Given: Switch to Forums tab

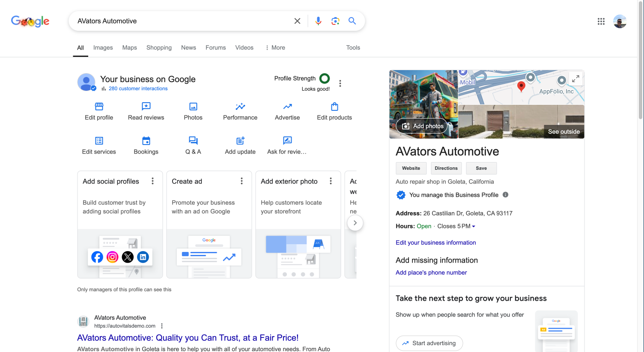Looking at the screenshot, I should 215,47.
